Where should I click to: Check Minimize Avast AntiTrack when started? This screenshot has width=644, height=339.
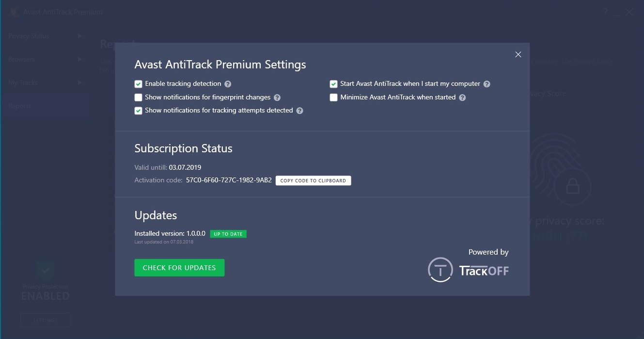(x=333, y=97)
